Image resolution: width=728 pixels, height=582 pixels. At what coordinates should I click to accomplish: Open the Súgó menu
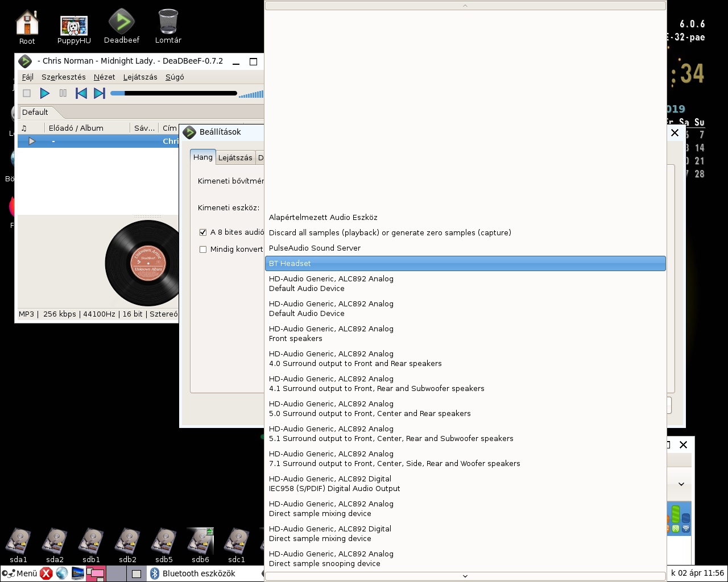point(175,77)
